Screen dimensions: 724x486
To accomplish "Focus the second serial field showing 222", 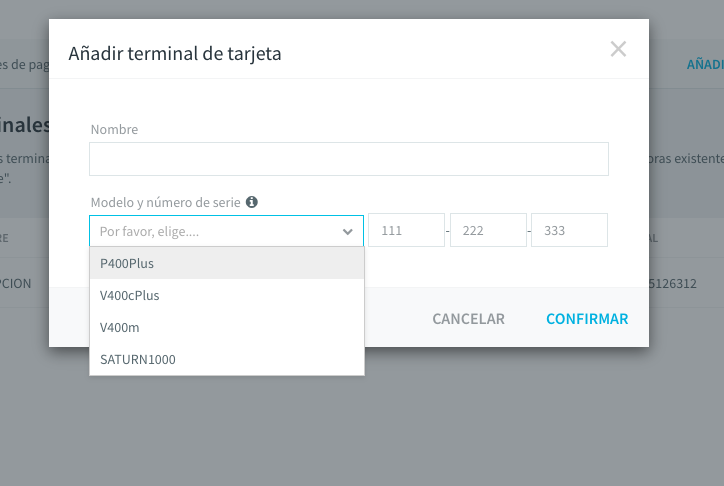I will 488,230.
